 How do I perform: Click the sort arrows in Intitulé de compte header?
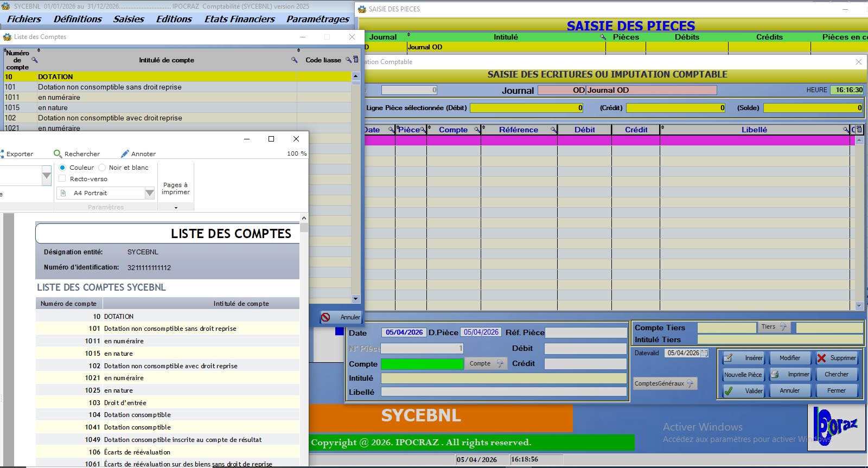[298, 50]
